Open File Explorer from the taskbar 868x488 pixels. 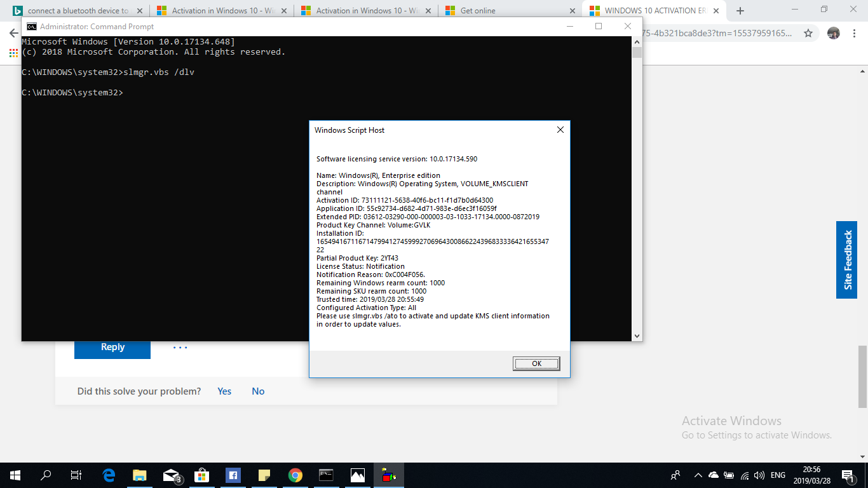click(140, 475)
